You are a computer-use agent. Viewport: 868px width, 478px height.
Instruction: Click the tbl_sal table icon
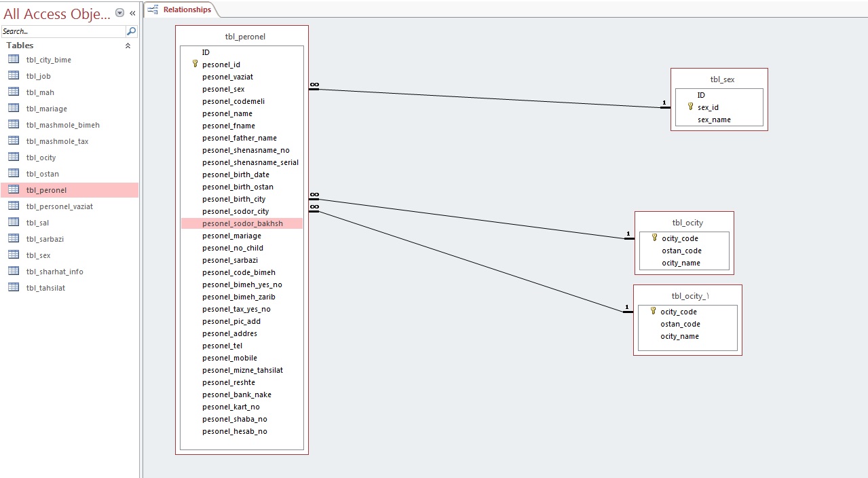pos(14,223)
